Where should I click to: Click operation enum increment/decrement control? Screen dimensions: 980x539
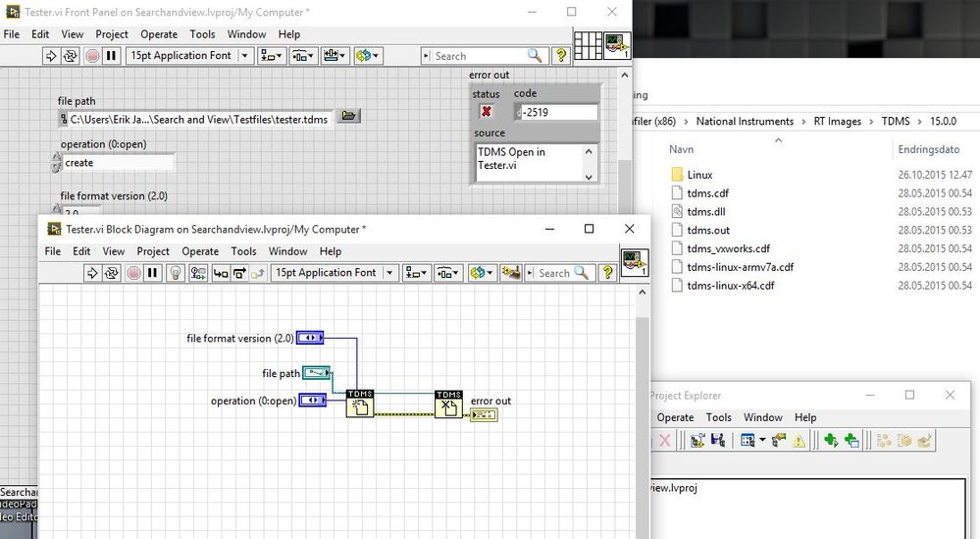pyautogui.click(x=56, y=163)
